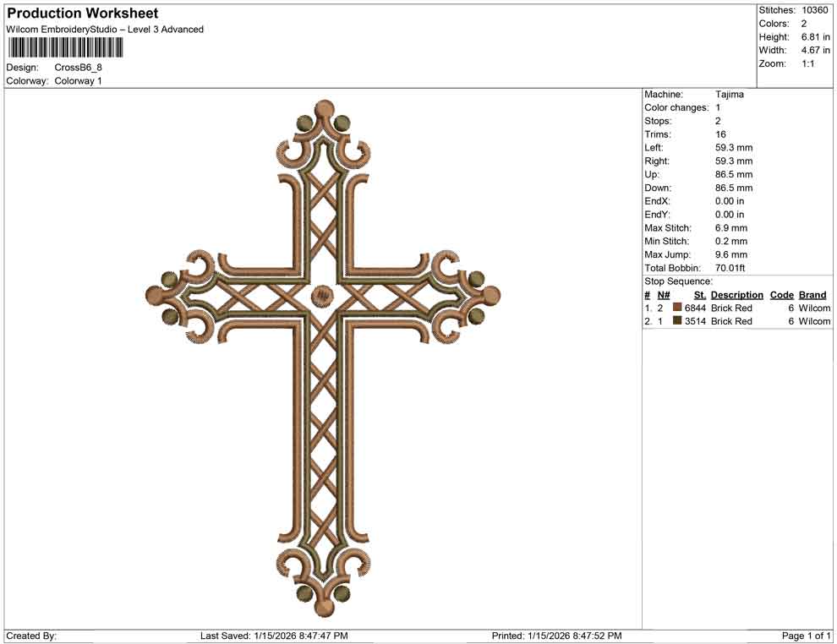Viewport: 837px width, 644px height.
Task: Click the Brand column header
Action: [x=812, y=294]
